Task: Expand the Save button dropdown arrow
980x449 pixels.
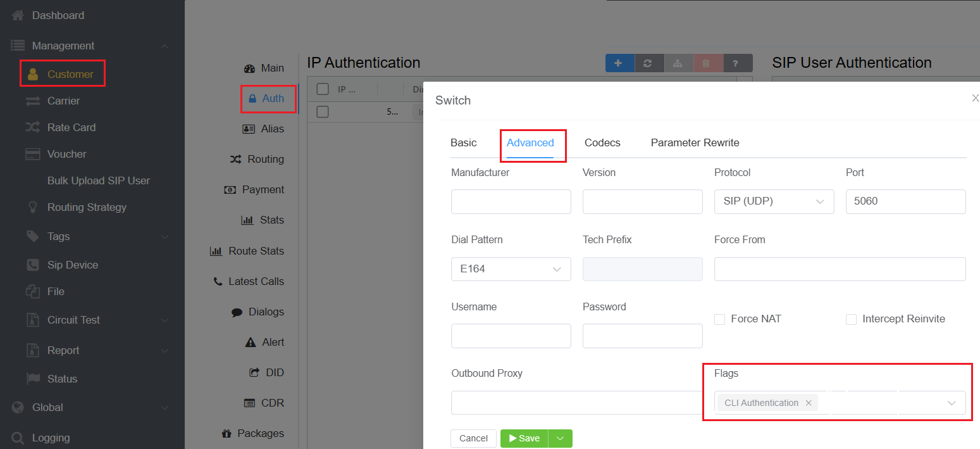Action: click(560, 438)
